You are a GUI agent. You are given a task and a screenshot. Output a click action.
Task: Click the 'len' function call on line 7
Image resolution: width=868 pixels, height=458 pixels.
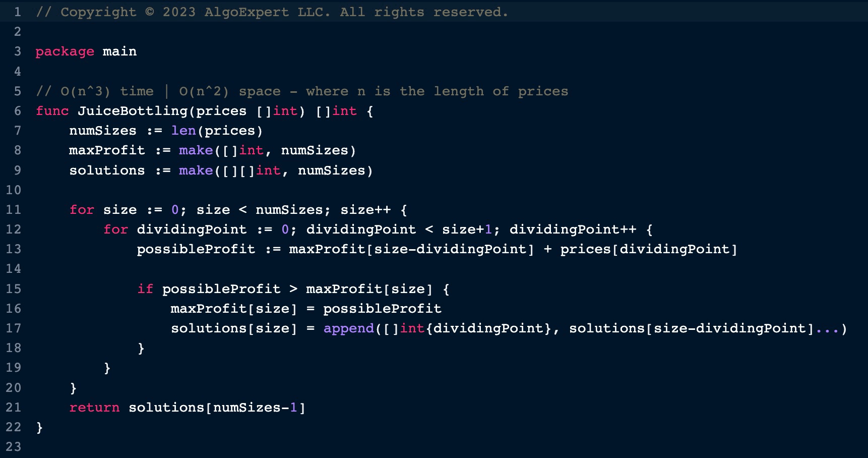click(183, 131)
